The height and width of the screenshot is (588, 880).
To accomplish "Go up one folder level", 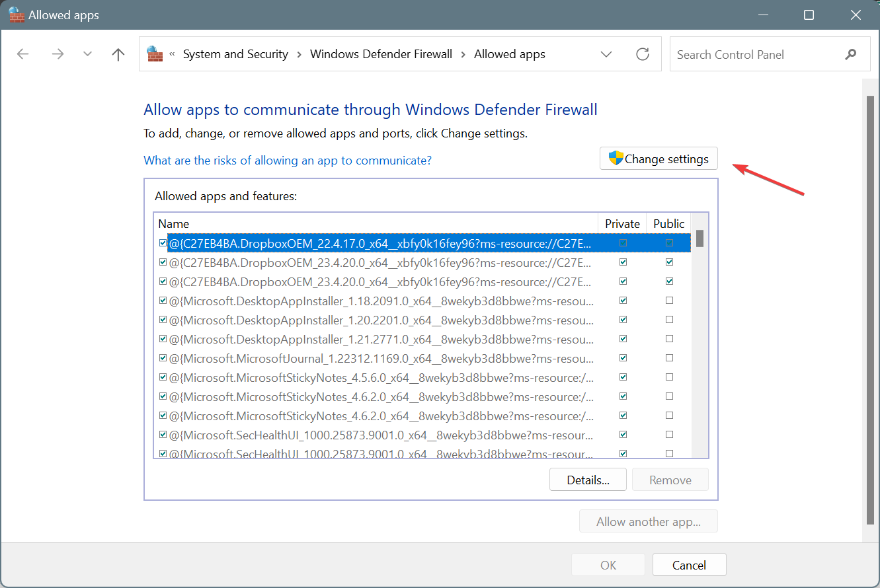I will 118,54.
